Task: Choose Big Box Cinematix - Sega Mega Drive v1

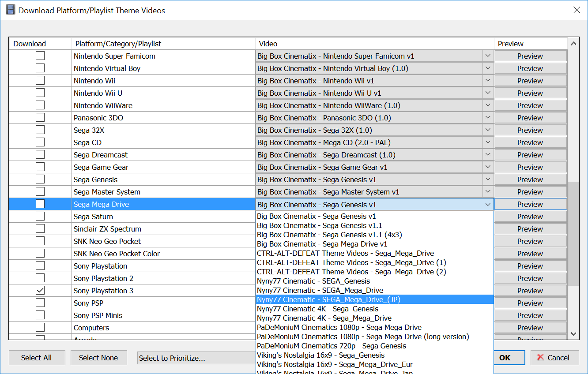Action: tap(375, 244)
